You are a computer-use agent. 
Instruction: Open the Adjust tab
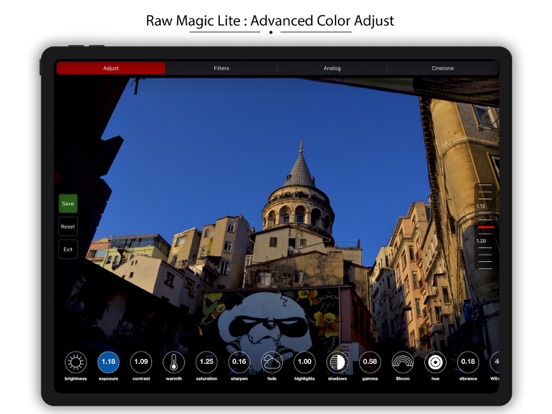pyautogui.click(x=111, y=68)
